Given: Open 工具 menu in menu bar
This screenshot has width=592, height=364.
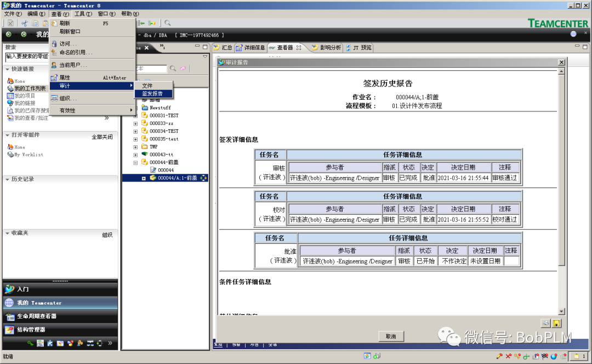Looking at the screenshot, I should 83,14.
